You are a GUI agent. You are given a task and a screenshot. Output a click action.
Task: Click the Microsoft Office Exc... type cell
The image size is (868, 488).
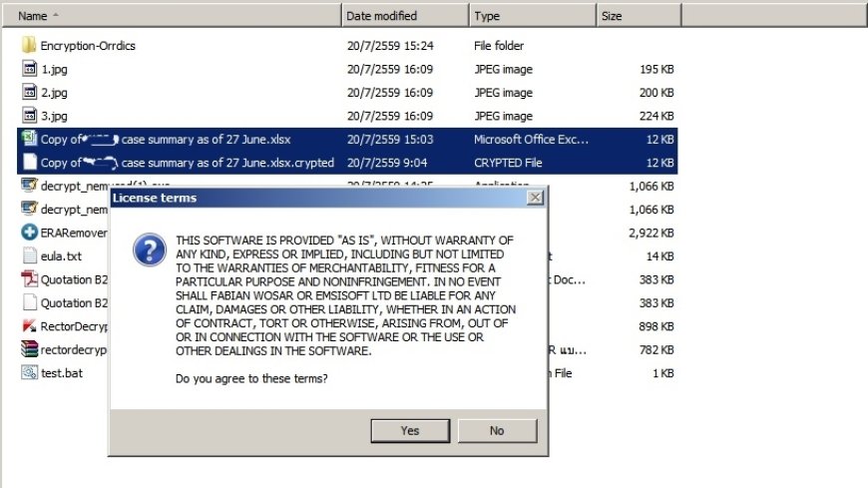coord(531,139)
